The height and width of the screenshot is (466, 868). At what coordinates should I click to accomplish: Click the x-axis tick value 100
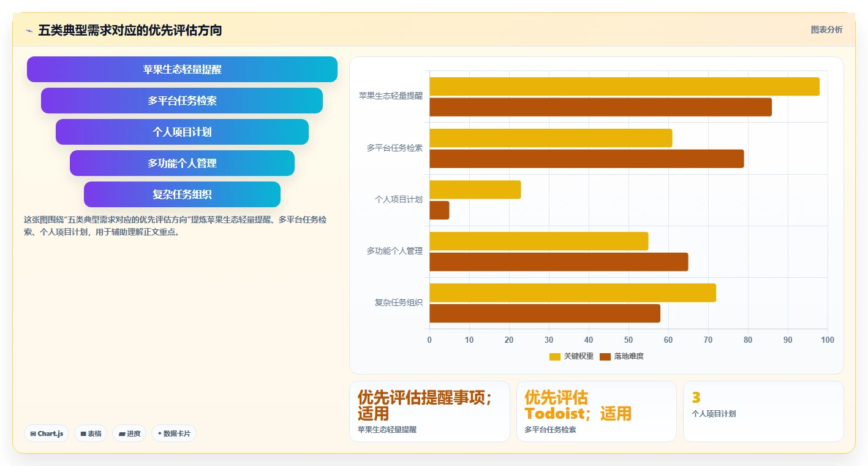(828, 340)
